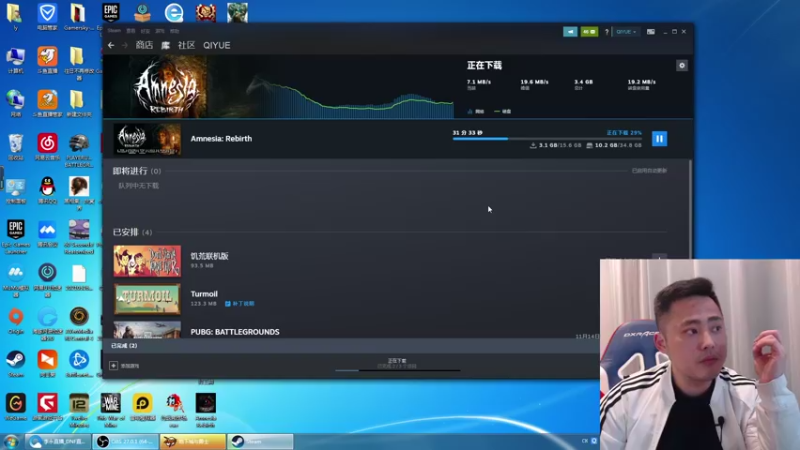
Task: Open the Recycle Bin desktop icon
Action: (15, 147)
